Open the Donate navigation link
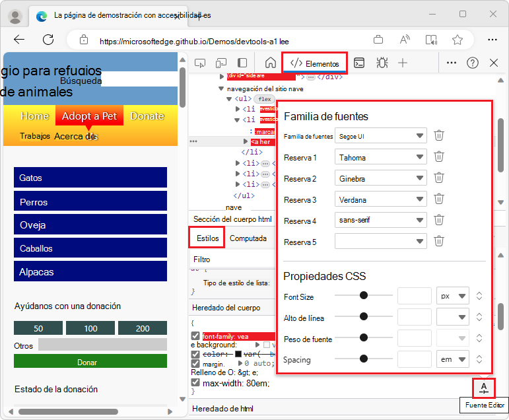This screenshot has height=420, width=509. 147,116
